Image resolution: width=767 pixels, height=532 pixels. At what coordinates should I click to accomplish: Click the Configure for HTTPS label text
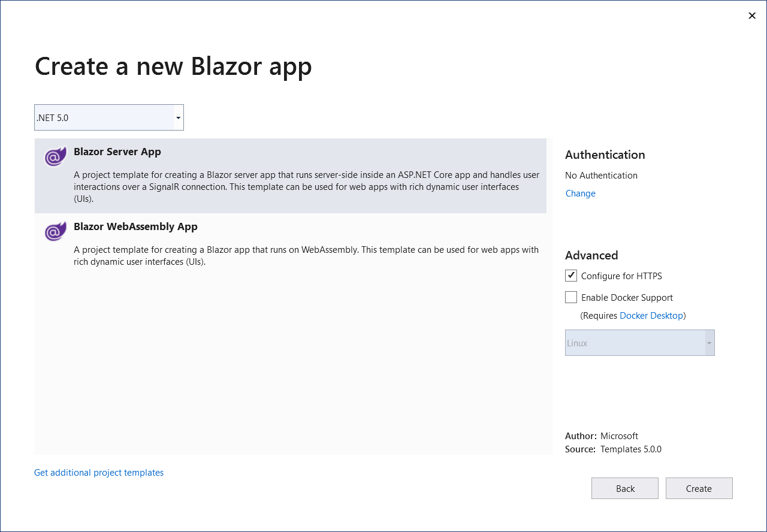pos(621,276)
